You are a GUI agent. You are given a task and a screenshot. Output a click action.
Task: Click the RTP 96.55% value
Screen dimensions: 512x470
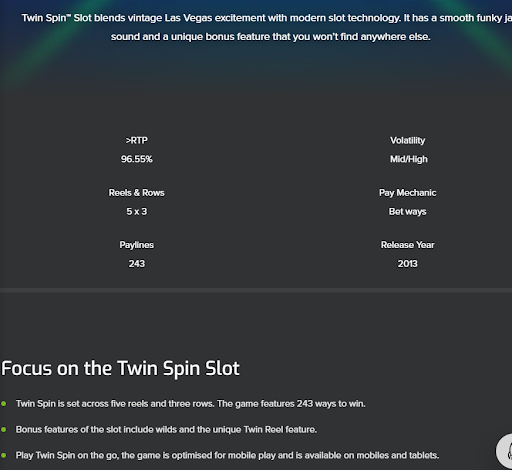pyautogui.click(x=137, y=159)
